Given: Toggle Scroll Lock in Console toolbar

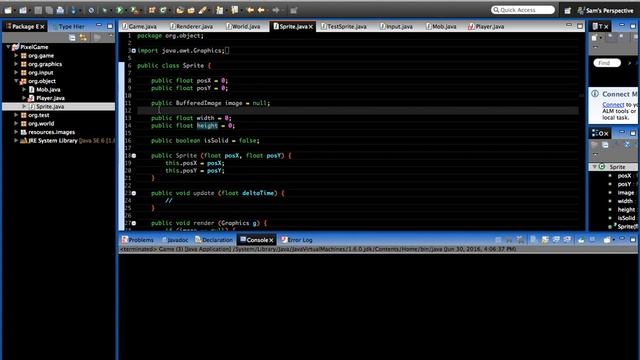Looking at the screenshot, I should click(545, 240).
